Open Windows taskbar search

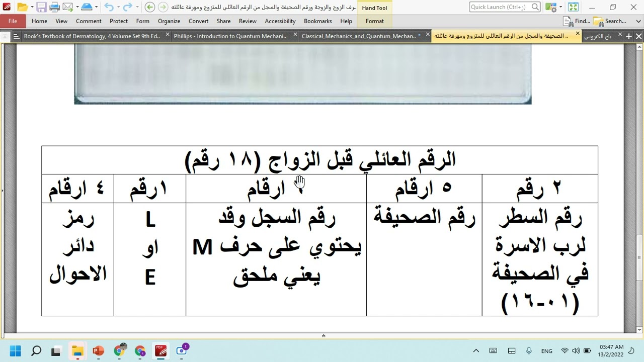click(36, 350)
